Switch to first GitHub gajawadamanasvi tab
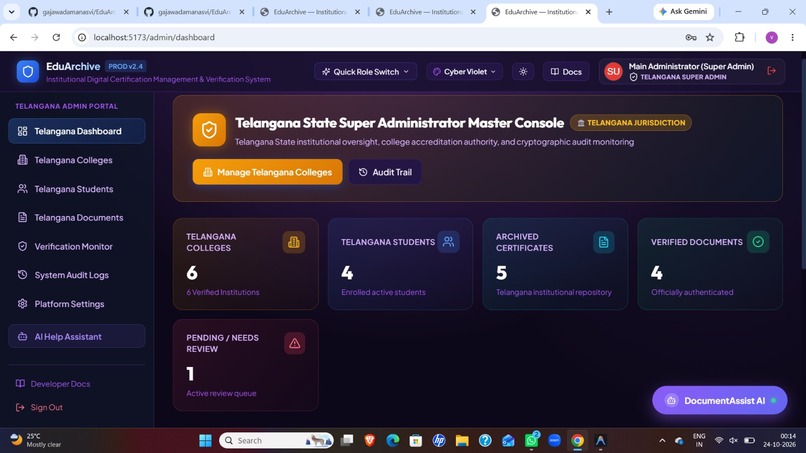The image size is (806, 453). pos(77,11)
